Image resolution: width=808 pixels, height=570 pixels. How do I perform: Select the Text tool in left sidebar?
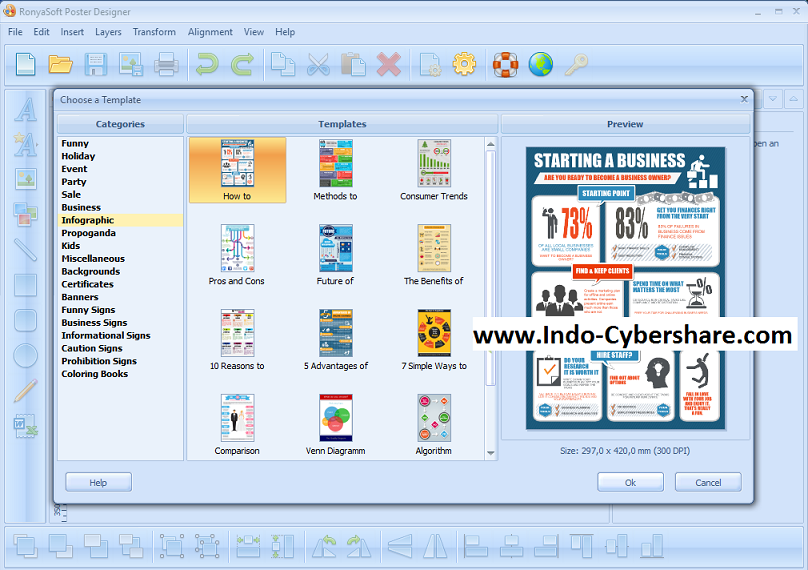[x=25, y=109]
